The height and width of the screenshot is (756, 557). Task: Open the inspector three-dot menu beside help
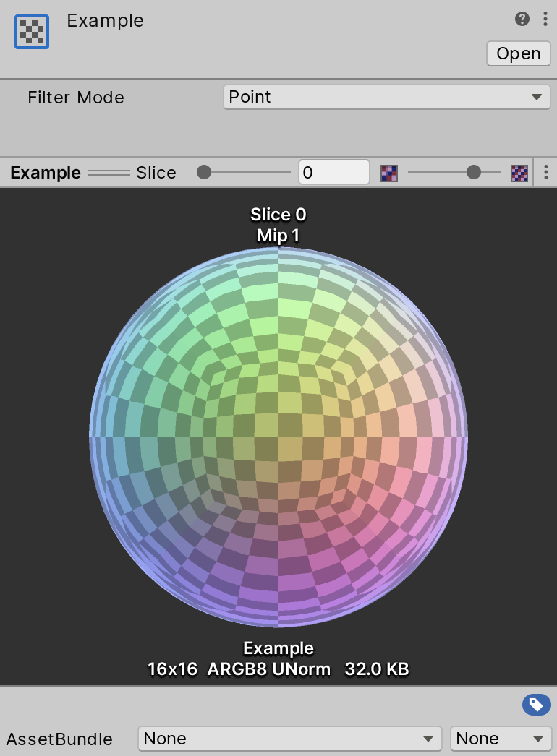click(x=545, y=19)
